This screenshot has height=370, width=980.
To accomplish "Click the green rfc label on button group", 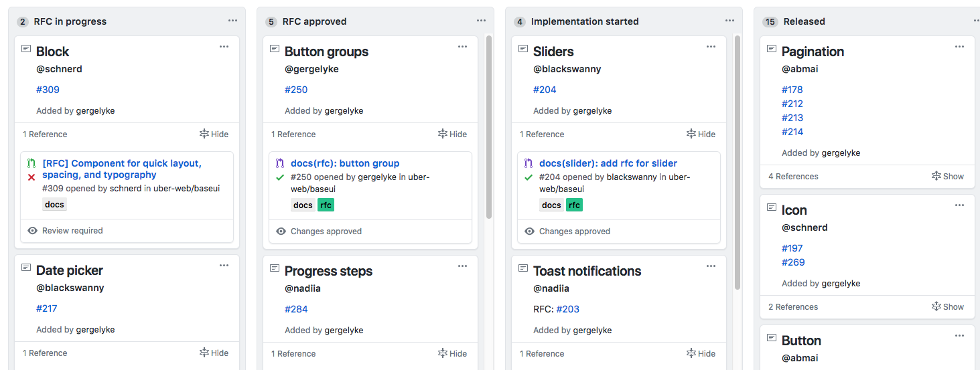I will pos(326,205).
